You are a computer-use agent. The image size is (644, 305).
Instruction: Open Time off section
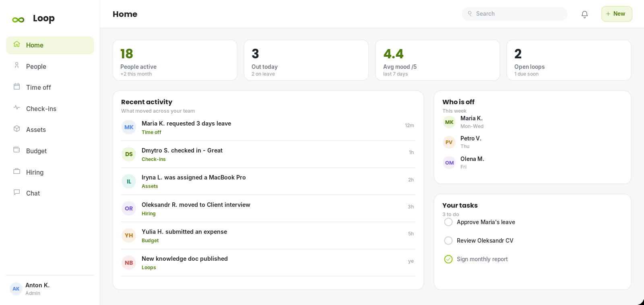coord(50,87)
